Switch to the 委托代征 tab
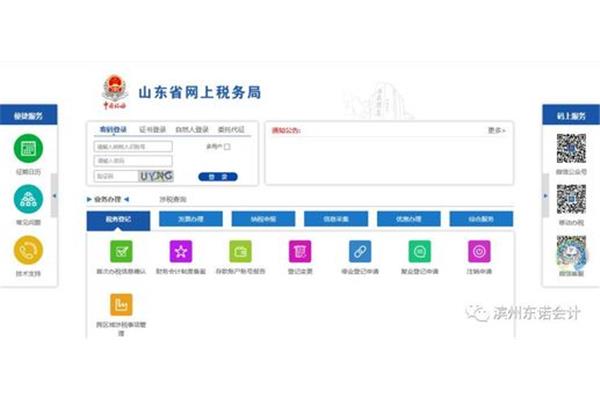 coord(231,129)
